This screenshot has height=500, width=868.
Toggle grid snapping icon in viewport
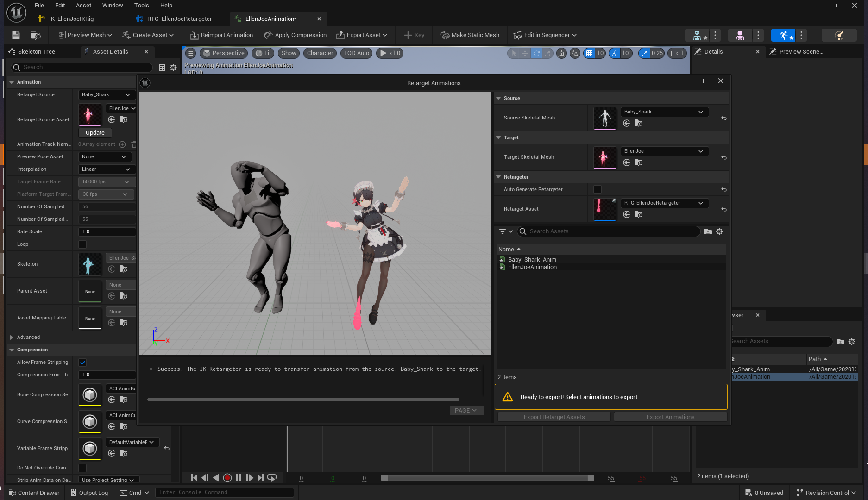(589, 53)
